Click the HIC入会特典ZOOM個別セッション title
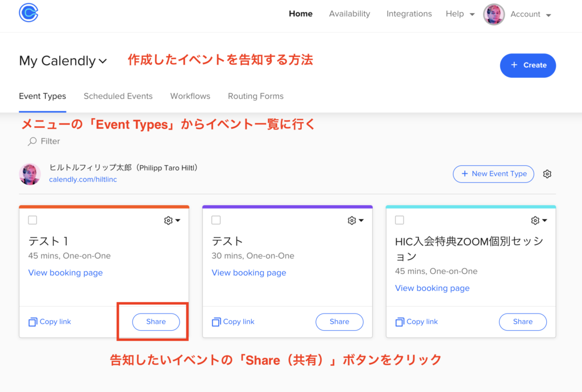 tap(469, 249)
